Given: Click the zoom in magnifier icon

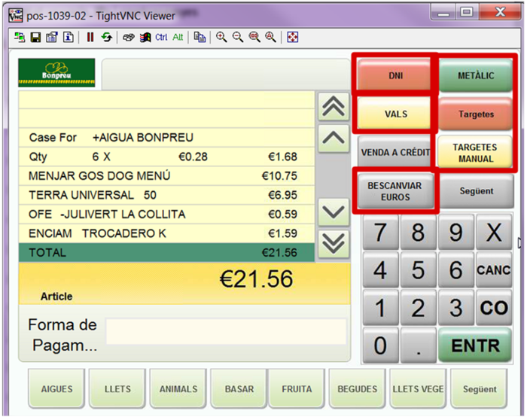Looking at the screenshot, I should (221, 37).
